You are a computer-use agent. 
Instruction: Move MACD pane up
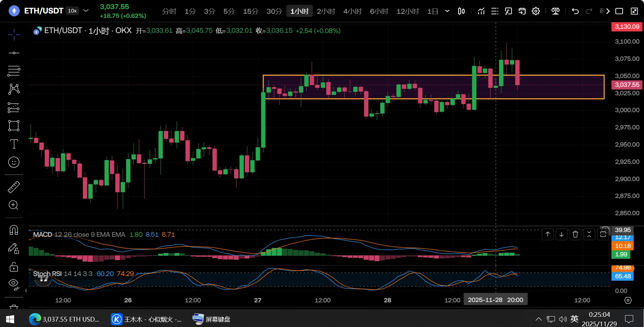click(548, 234)
